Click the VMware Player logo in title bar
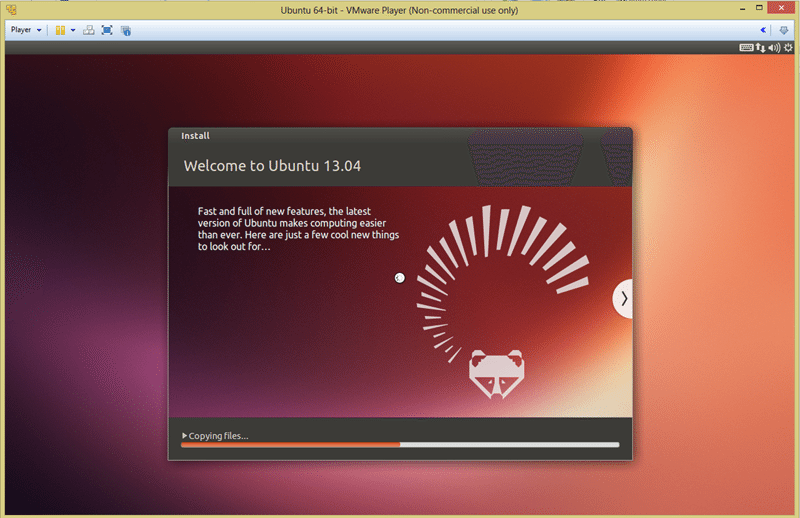800x518 pixels. (x=11, y=10)
